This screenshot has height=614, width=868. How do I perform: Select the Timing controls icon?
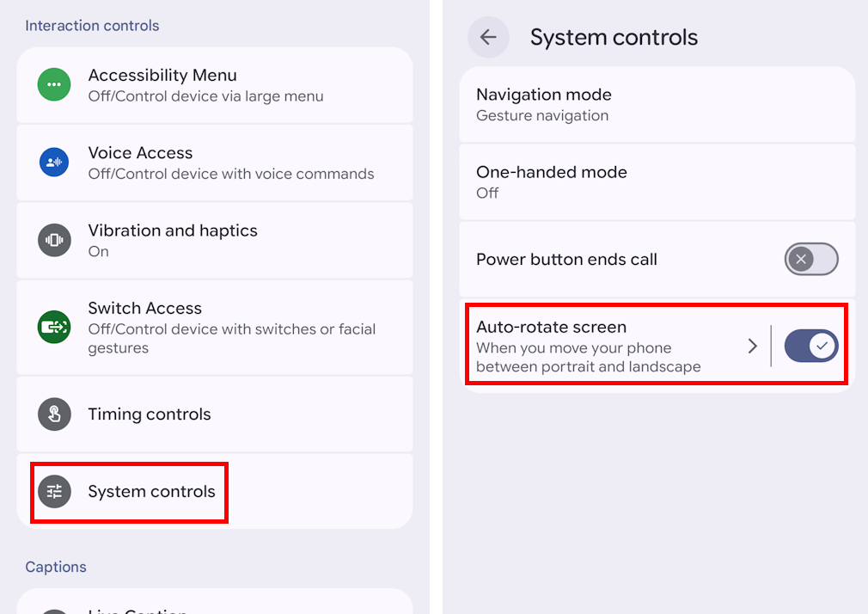(x=53, y=414)
